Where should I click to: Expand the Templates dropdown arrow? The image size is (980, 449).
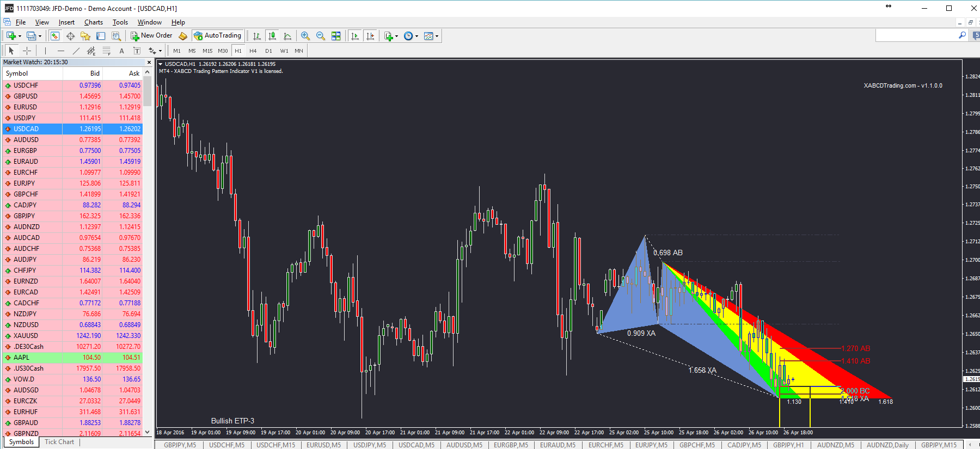click(x=437, y=36)
